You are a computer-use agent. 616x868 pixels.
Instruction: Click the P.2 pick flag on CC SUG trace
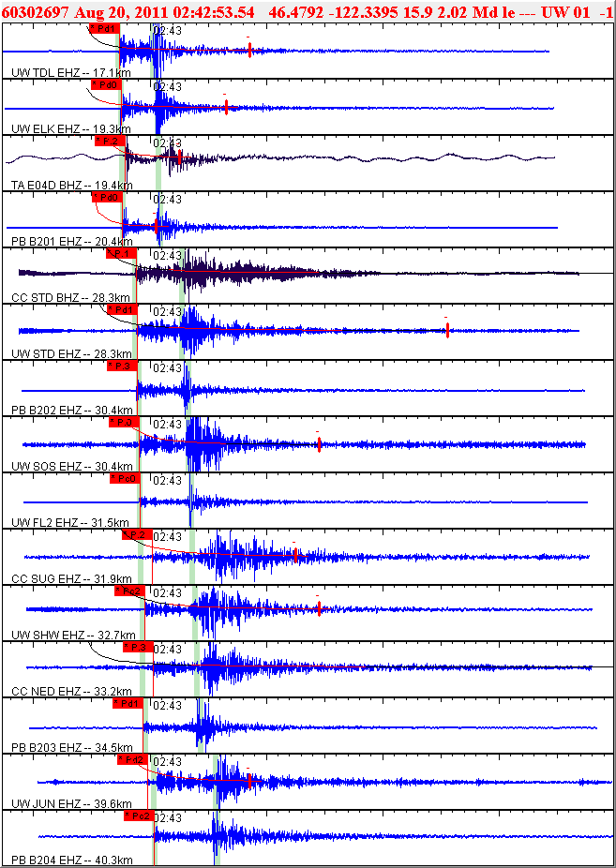point(136,534)
